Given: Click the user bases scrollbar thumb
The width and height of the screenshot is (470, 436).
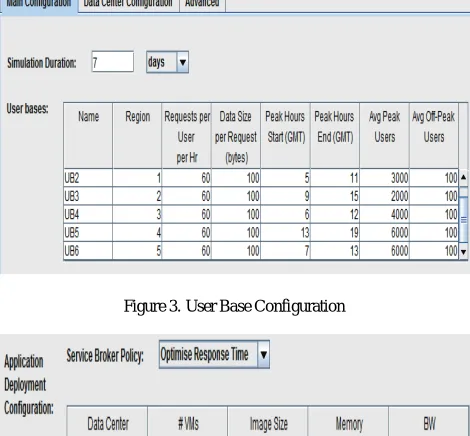Looking at the screenshot, I should [x=463, y=219].
